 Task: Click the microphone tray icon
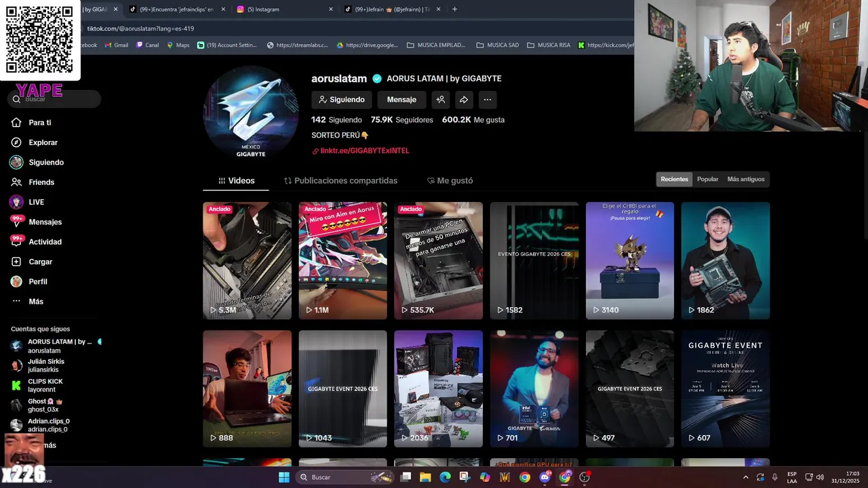tap(774, 477)
